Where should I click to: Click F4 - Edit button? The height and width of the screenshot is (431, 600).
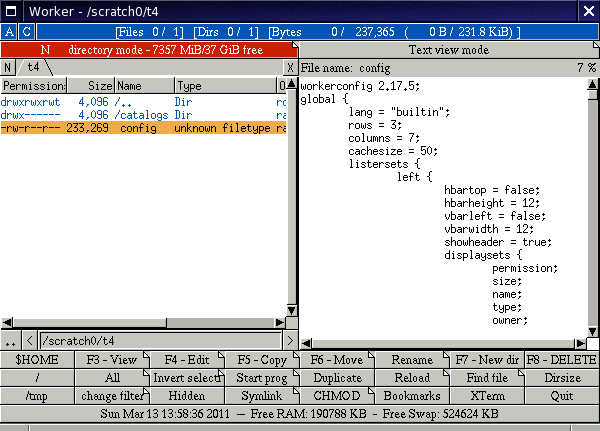pyautogui.click(x=187, y=360)
